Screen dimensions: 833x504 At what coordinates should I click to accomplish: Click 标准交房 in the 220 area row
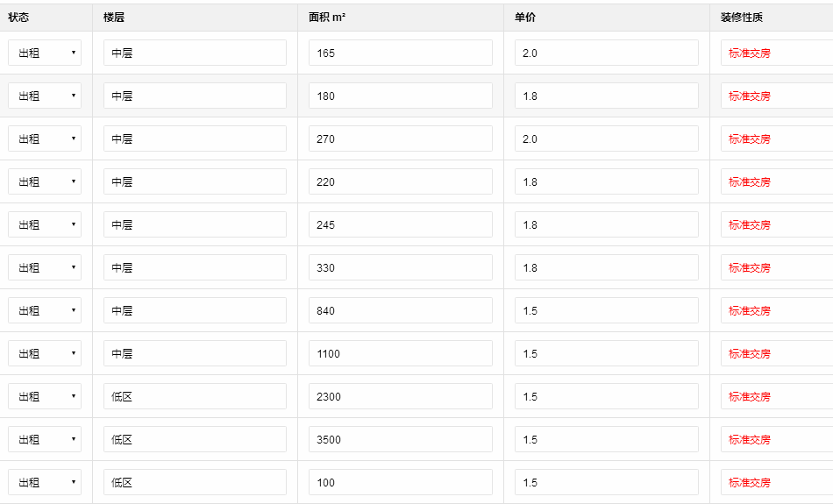750,182
